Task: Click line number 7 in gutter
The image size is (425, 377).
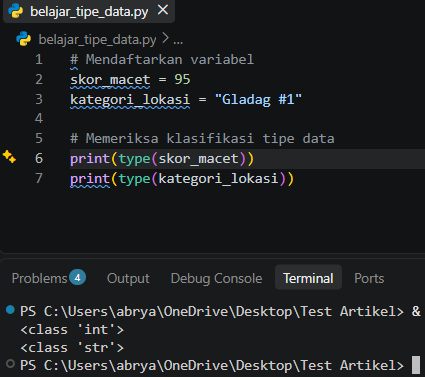Action: coord(39,178)
